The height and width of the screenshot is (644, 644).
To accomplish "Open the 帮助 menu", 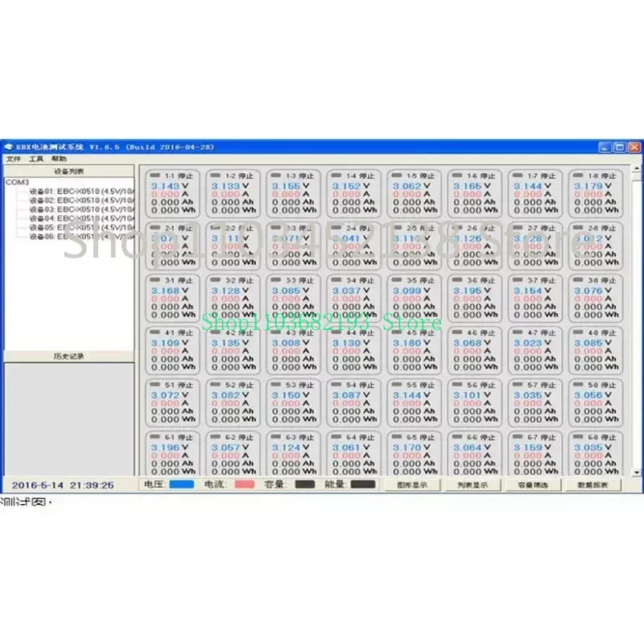I will pyautogui.click(x=59, y=159).
